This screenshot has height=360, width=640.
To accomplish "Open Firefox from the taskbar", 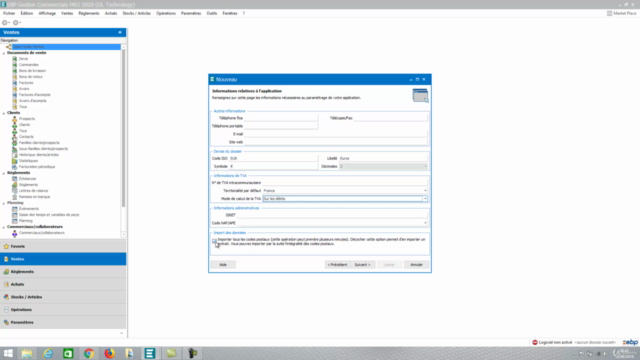I will click(x=109, y=353).
